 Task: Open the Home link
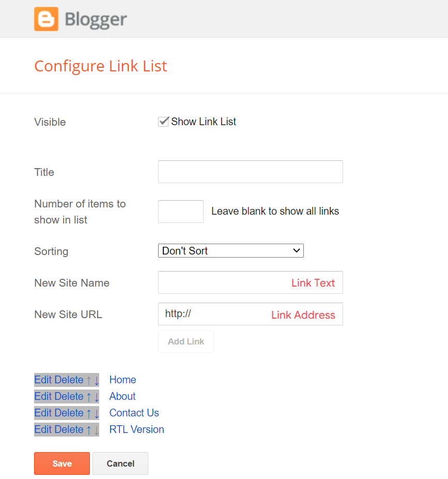coord(122,380)
